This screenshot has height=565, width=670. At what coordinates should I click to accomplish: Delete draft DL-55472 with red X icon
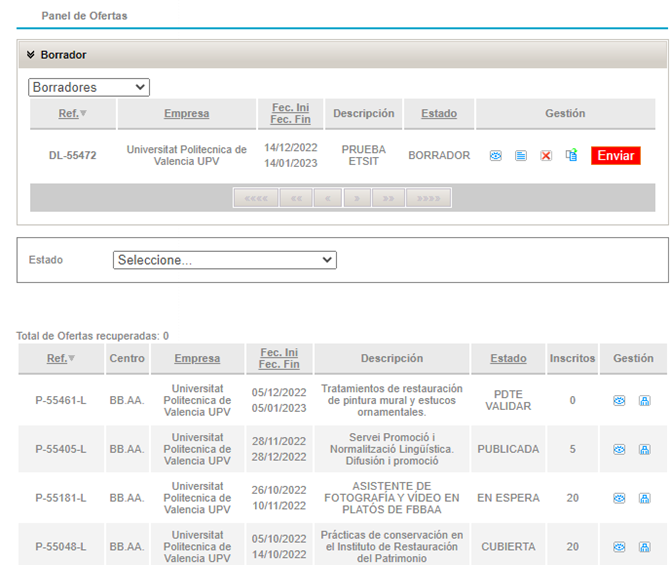[x=546, y=156]
